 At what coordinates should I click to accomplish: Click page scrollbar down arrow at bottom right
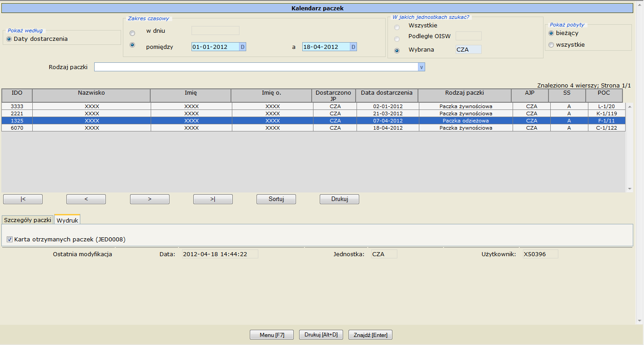[x=639, y=321]
